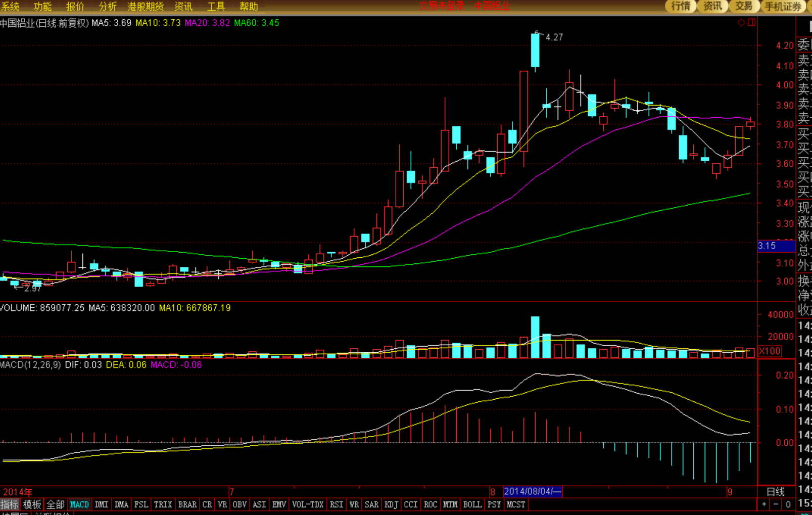Switch to OBV indicator
The image size is (812, 515).
tap(240, 504)
